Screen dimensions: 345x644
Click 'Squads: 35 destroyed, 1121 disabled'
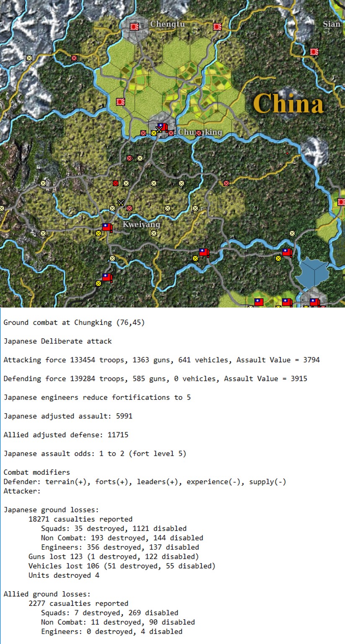coord(114,529)
